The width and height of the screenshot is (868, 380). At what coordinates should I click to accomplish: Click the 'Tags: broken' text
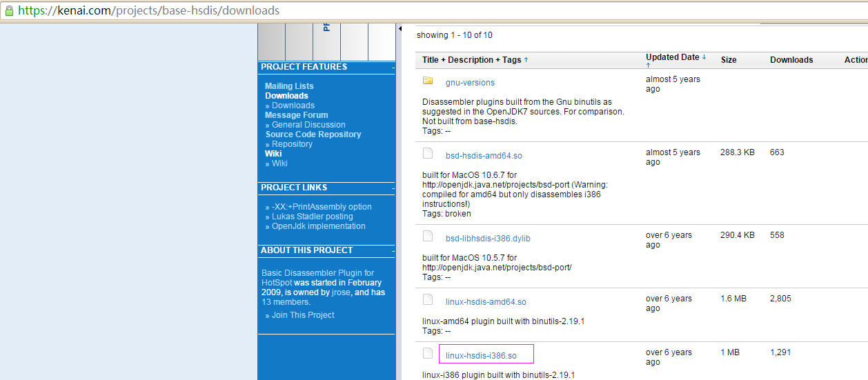click(446, 214)
